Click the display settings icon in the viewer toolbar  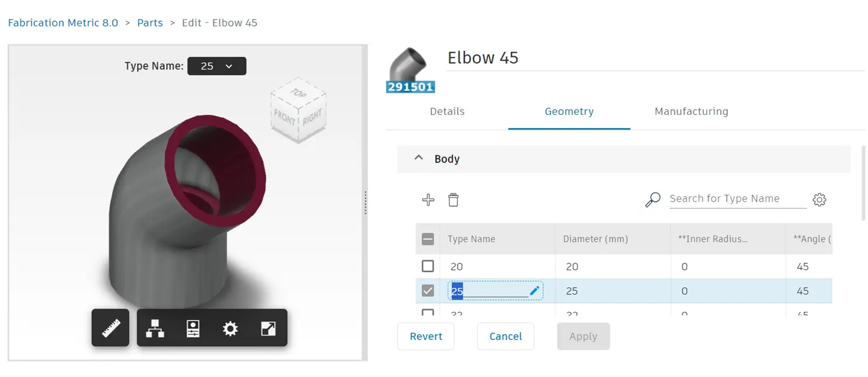coord(192,328)
